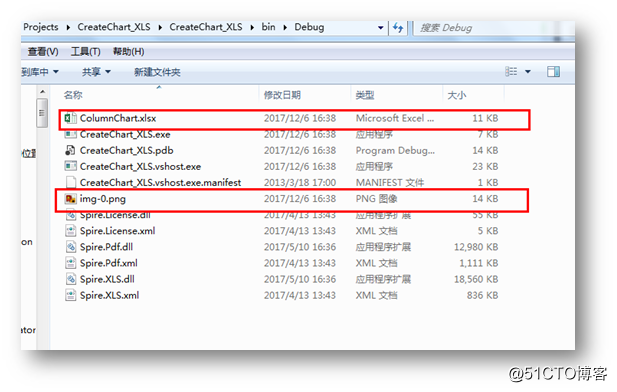Image resolution: width=617 pixels, height=392 pixels.
Task: Click the navigation pane scrollbar thumb
Action: (42, 113)
